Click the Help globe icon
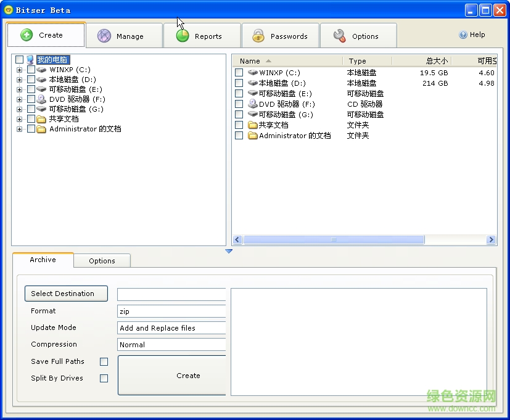This screenshot has height=420, width=510. pyautogui.click(x=462, y=35)
